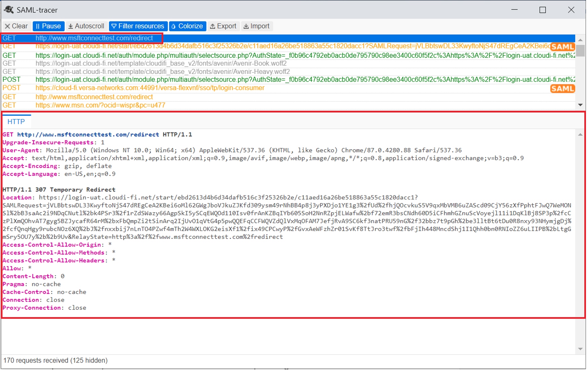The image size is (588, 370).
Task: Click the SAML-tracer logo icon in title bar
Action: (x=8, y=10)
